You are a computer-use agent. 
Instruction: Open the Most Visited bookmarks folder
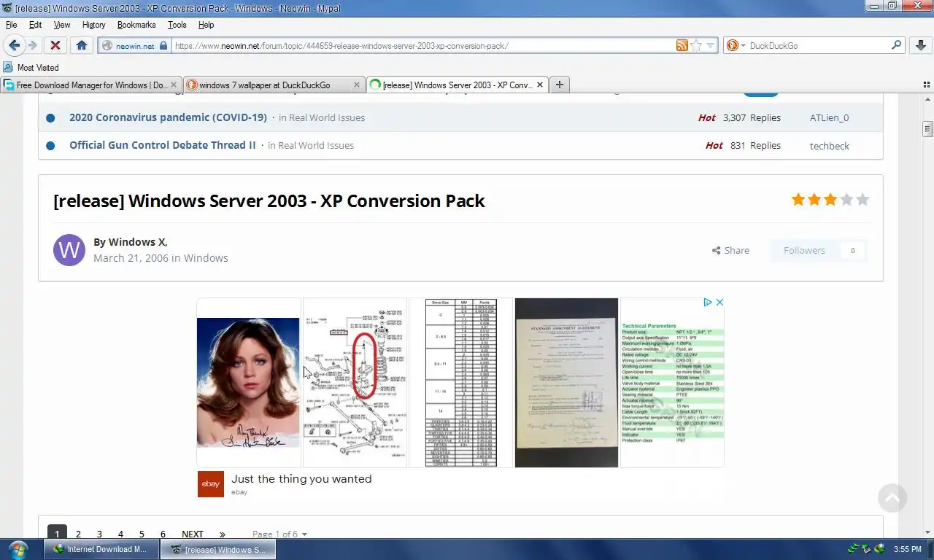[x=31, y=67]
